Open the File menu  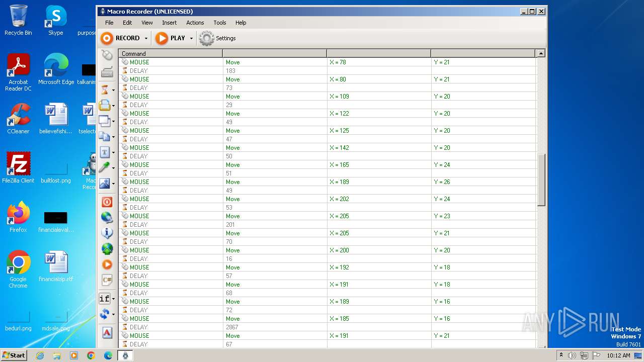click(109, 23)
